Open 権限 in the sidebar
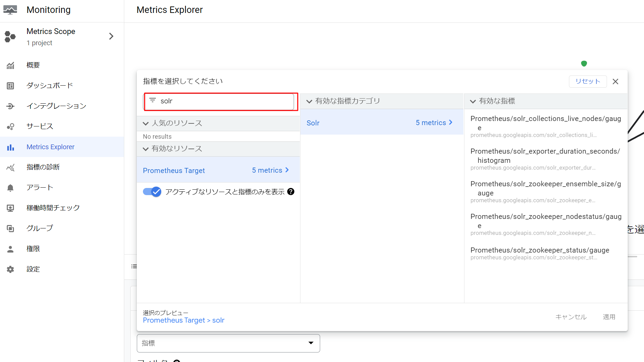Image resolution: width=644 pixels, height=362 pixels. click(x=33, y=249)
